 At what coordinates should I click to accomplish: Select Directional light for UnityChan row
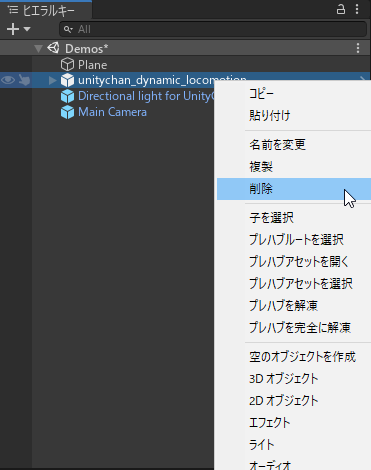pos(146,96)
